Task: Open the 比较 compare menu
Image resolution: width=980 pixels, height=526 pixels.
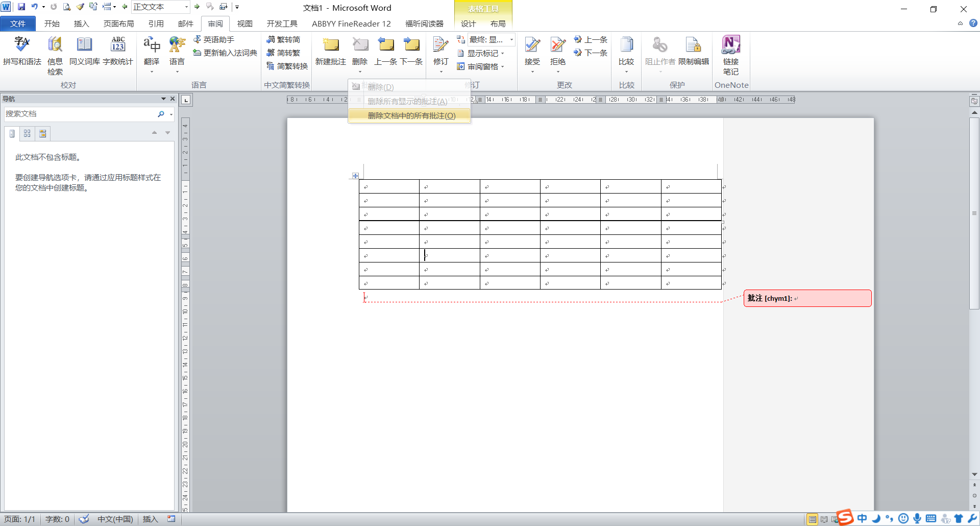Action: 626,54
